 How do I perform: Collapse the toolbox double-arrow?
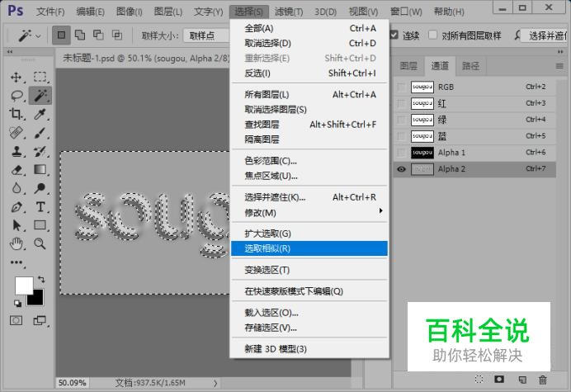pyautogui.click(x=10, y=52)
